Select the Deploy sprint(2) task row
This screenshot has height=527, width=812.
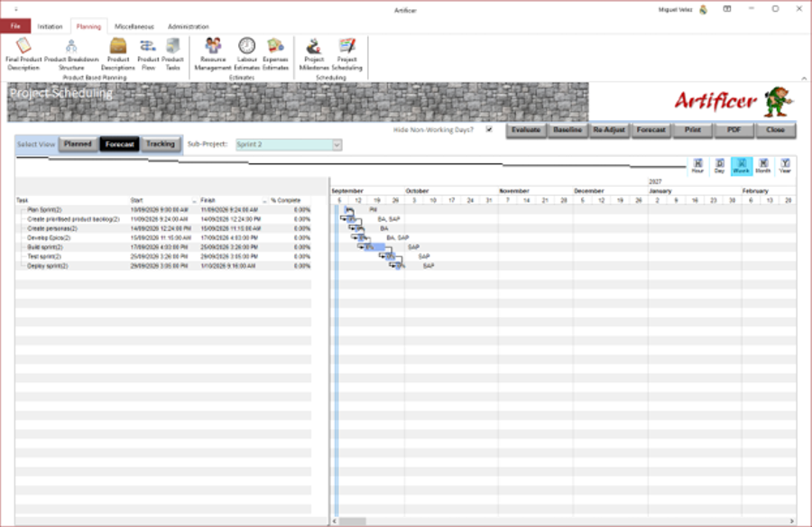[163, 266]
